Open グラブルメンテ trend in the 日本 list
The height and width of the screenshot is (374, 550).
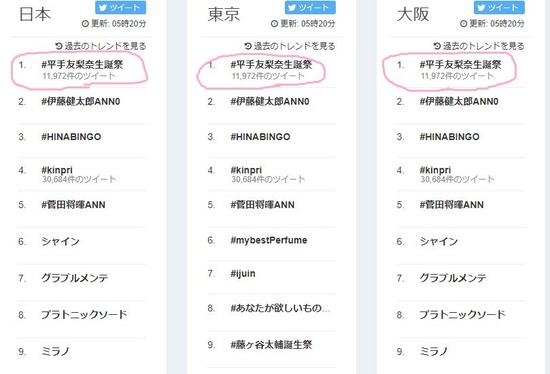75,278
